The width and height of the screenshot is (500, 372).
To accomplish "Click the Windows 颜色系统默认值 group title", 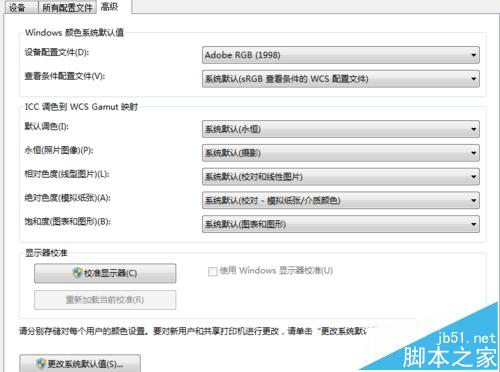I will 74,33.
